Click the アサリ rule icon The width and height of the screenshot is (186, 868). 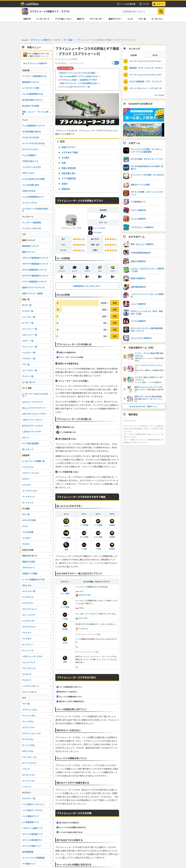pos(112,267)
